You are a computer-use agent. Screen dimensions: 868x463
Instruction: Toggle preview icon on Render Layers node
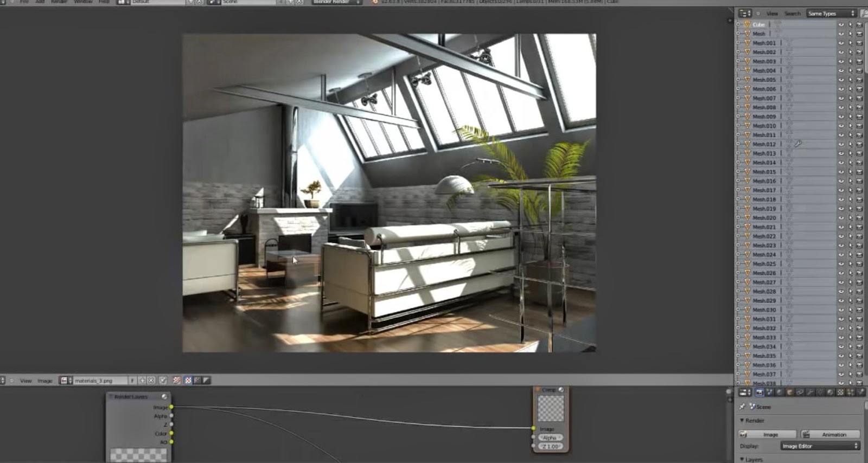pos(164,397)
